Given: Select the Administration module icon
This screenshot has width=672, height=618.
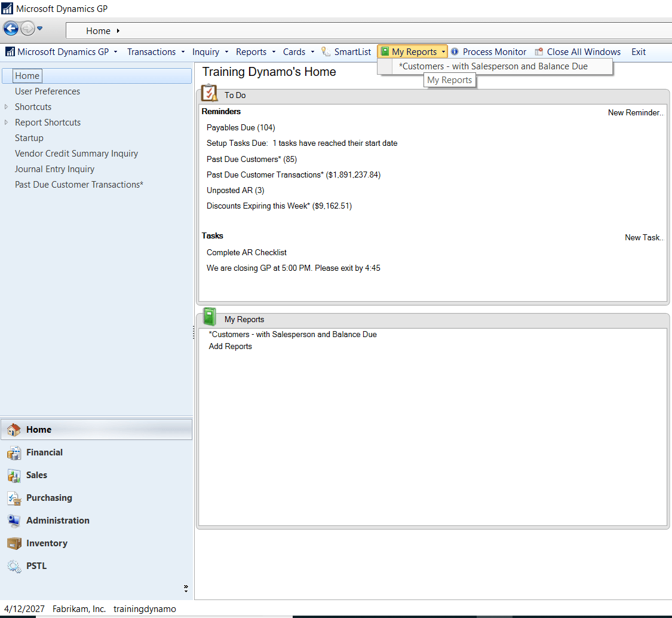Looking at the screenshot, I should coord(14,520).
